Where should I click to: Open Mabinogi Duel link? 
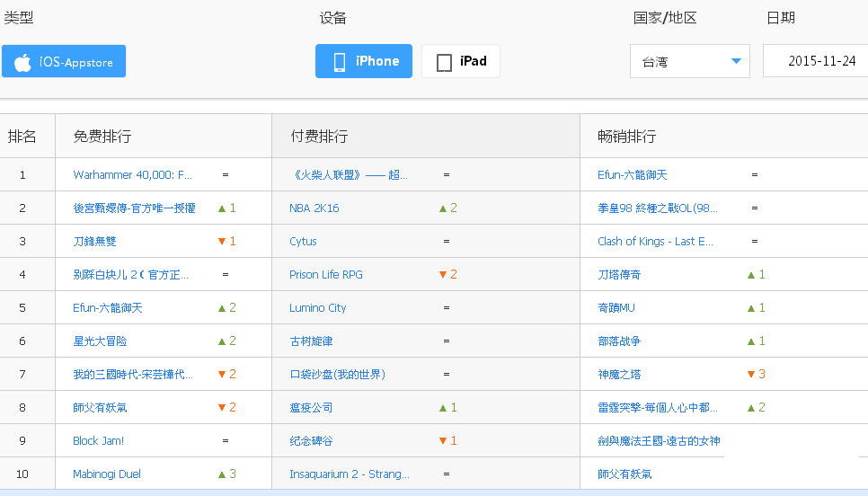click(107, 474)
